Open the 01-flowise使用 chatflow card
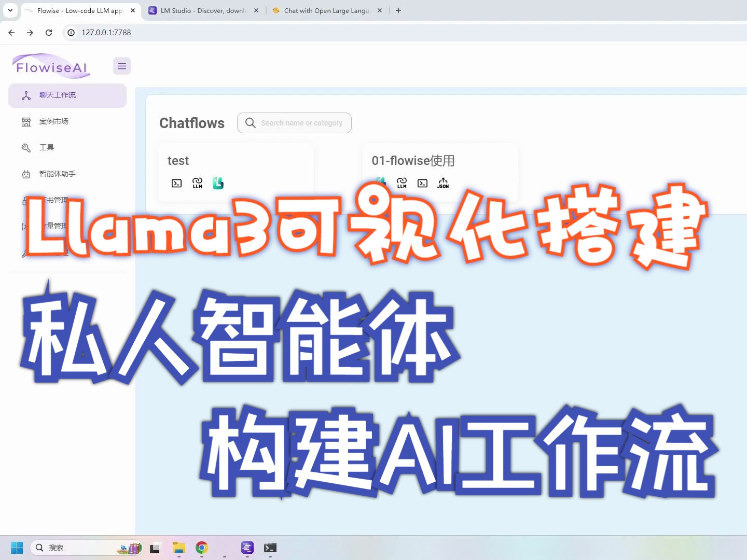Image resolution: width=747 pixels, height=560 pixels. pos(440,172)
